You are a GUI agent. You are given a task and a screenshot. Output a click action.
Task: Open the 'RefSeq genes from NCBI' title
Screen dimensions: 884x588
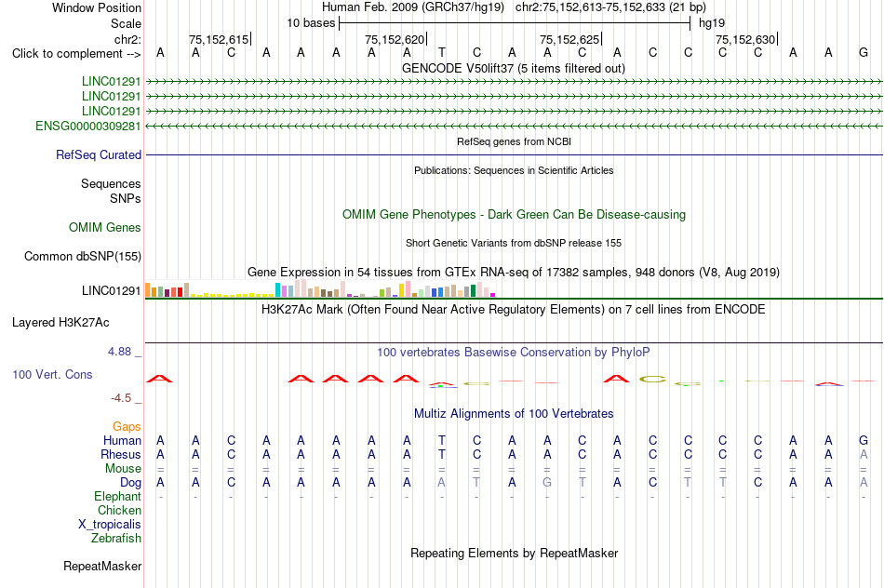(x=515, y=141)
